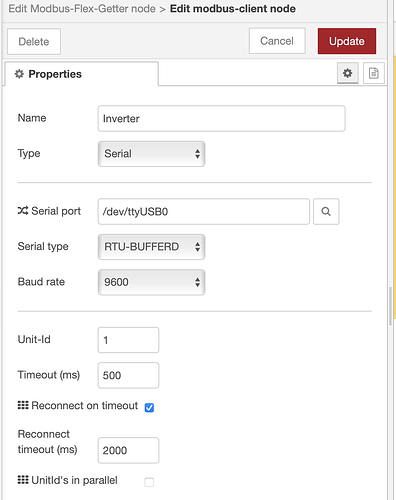Viewport: 396px width, 500px height.
Task: Toggle Reconnect on timeout checkbox
Action: (x=149, y=407)
